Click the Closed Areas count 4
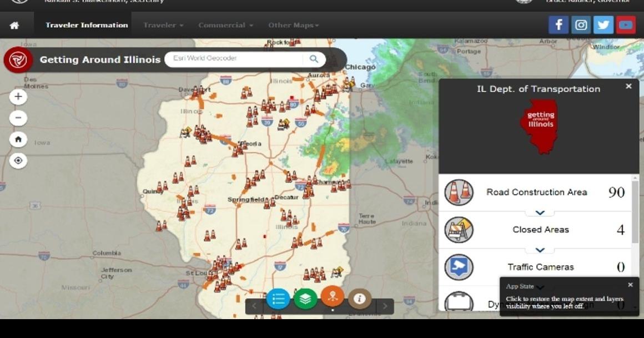 click(x=621, y=230)
